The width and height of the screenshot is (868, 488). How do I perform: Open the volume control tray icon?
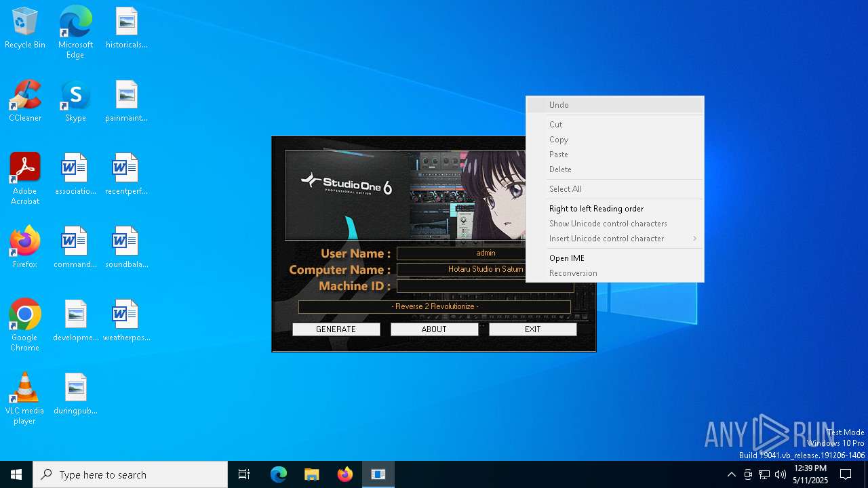click(x=781, y=474)
